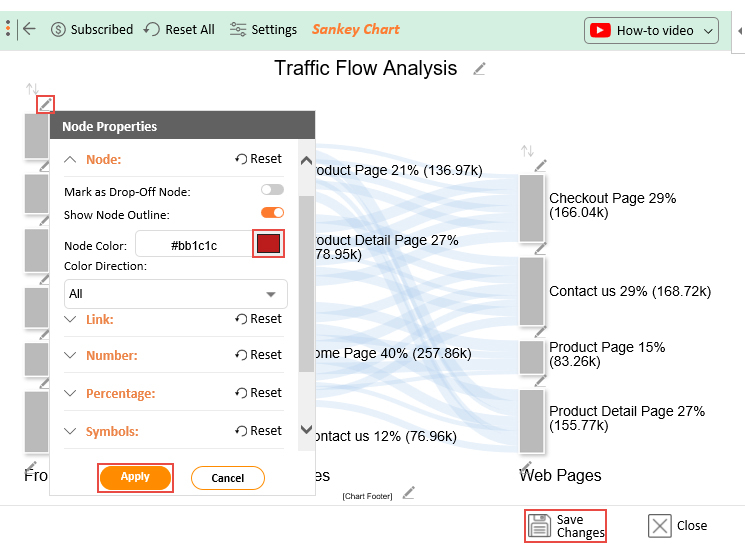The height and width of the screenshot is (555, 745).
Task: Open the three-dot menu at toolbar left
Action: (x=8, y=29)
